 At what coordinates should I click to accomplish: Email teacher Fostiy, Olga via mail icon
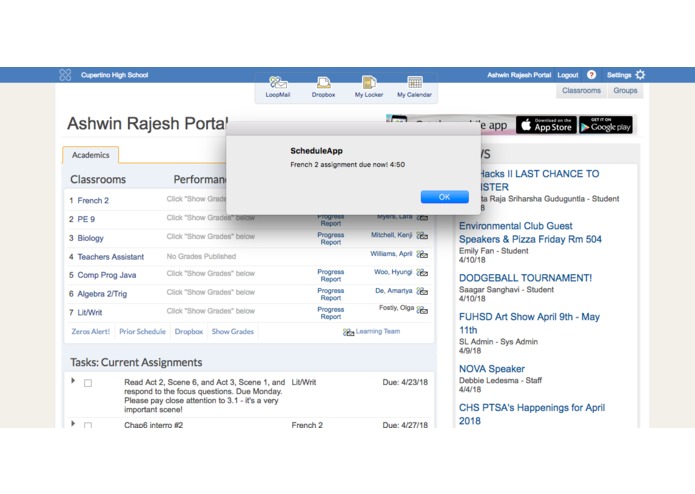(x=422, y=310)
